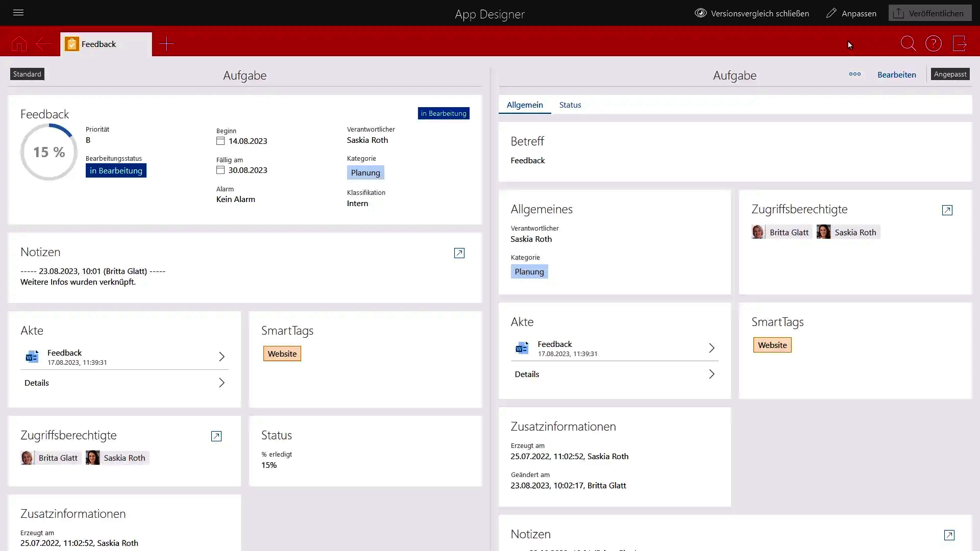
Task: Click Bearbeiten link
Action: (x=896, y=74)
